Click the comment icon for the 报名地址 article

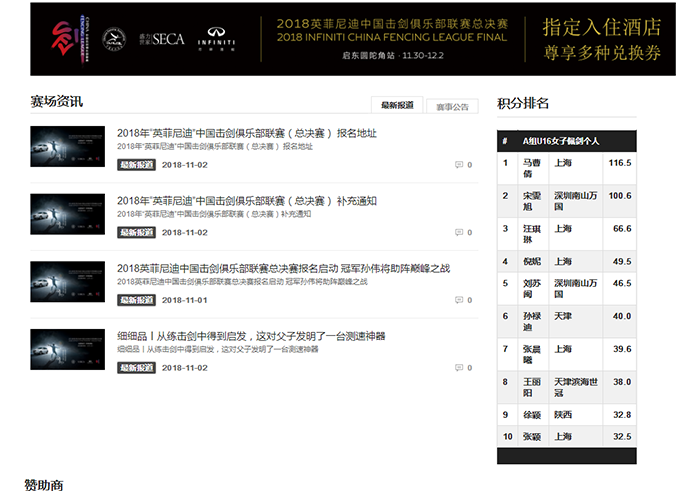459,165
